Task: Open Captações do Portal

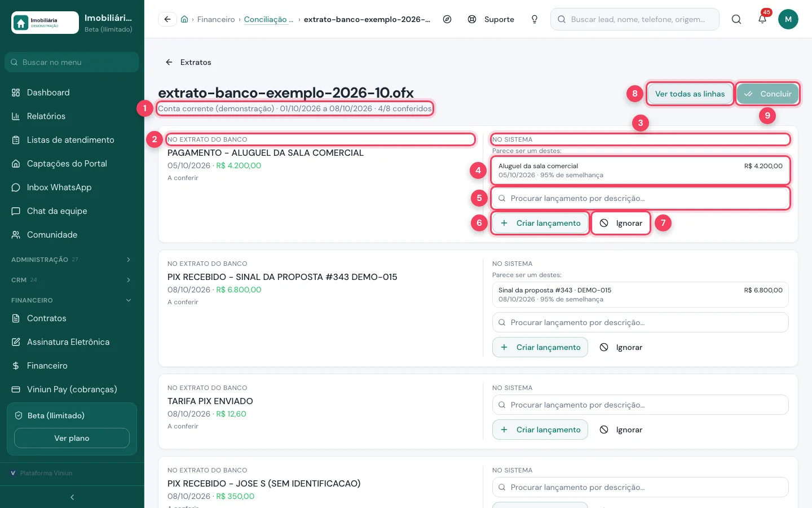Action: coord(72,164)
